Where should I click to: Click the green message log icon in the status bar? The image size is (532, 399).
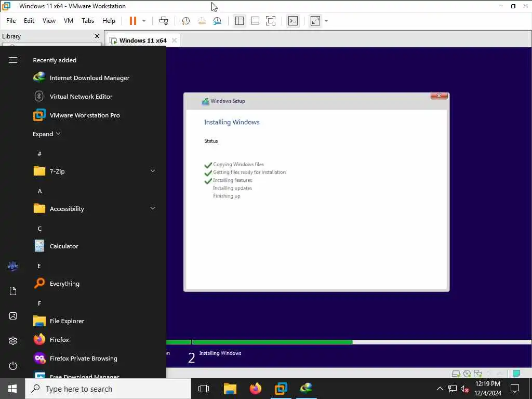point(516,374)
